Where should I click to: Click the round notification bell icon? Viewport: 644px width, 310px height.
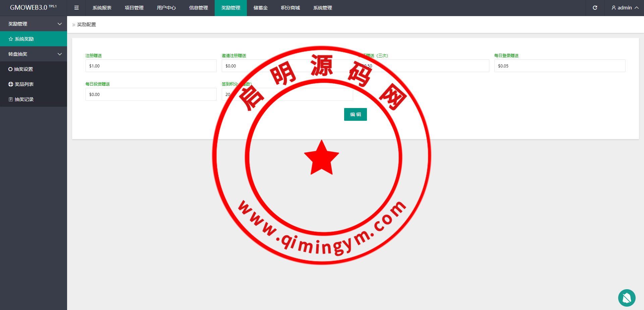pyautogui.click(x=627, y=298)
